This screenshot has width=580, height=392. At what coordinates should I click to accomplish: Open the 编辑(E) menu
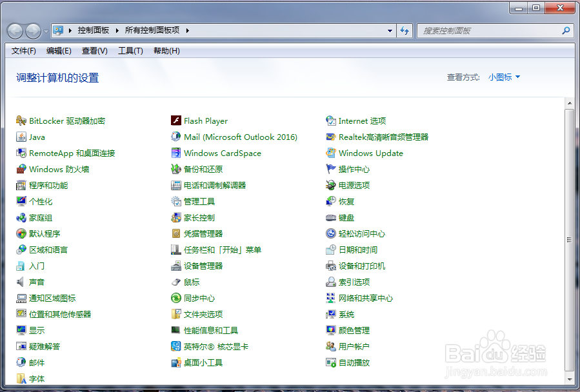pos(59,51)
